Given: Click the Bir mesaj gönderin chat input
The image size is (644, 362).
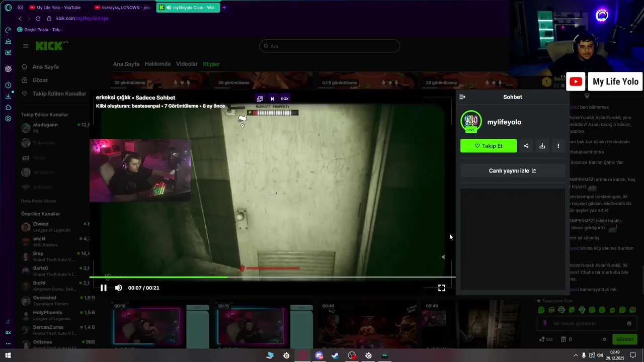Looking at the screenshot, I should [x=586, y=323].
